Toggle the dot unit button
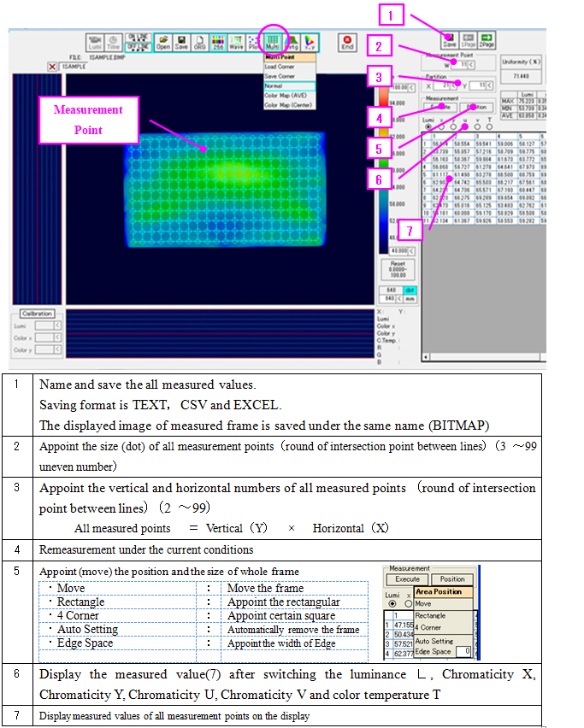 [410, 291]
